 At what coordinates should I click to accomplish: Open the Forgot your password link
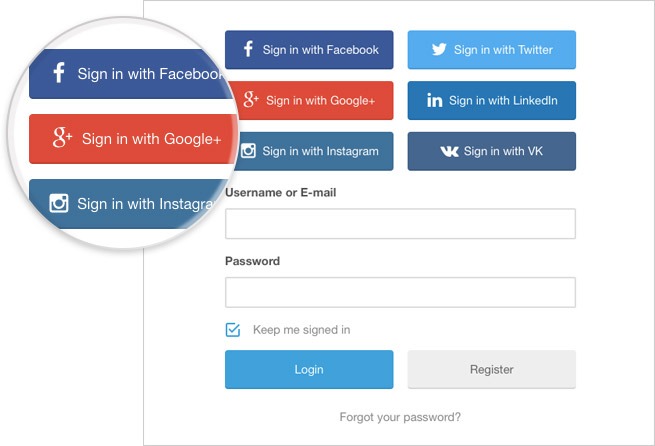tap(400, 417)
